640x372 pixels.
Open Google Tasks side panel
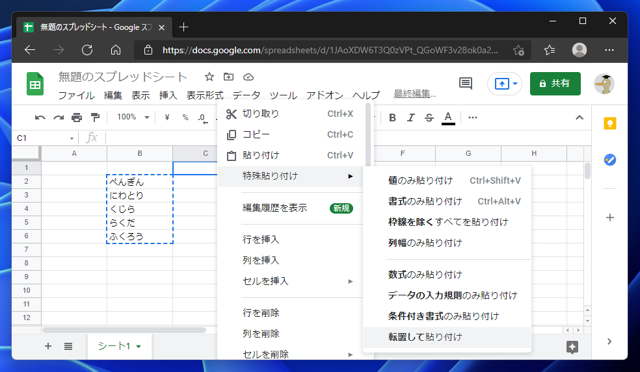[610, 160]
